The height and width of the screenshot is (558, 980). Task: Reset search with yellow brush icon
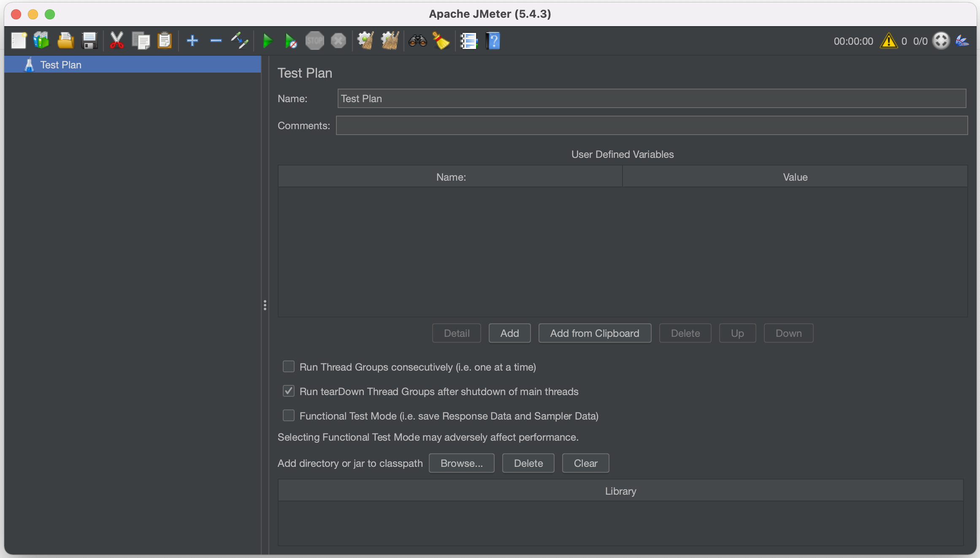(x=441, y=41)
